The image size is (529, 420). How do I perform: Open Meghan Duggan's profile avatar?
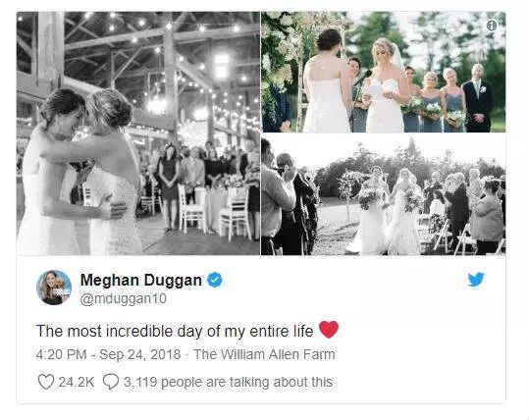coord(54,288)
